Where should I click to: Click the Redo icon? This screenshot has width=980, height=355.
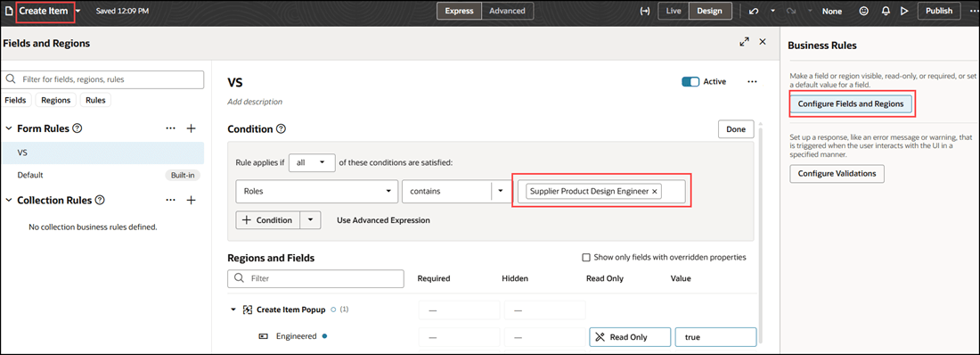(x=791, y=11)
